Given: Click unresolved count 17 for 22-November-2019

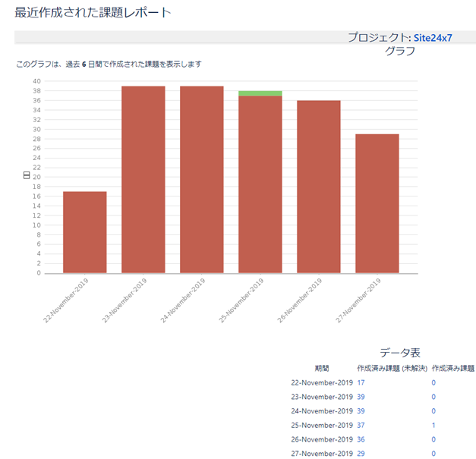Looking at the screenshot, I should click(x=361, y=382).
